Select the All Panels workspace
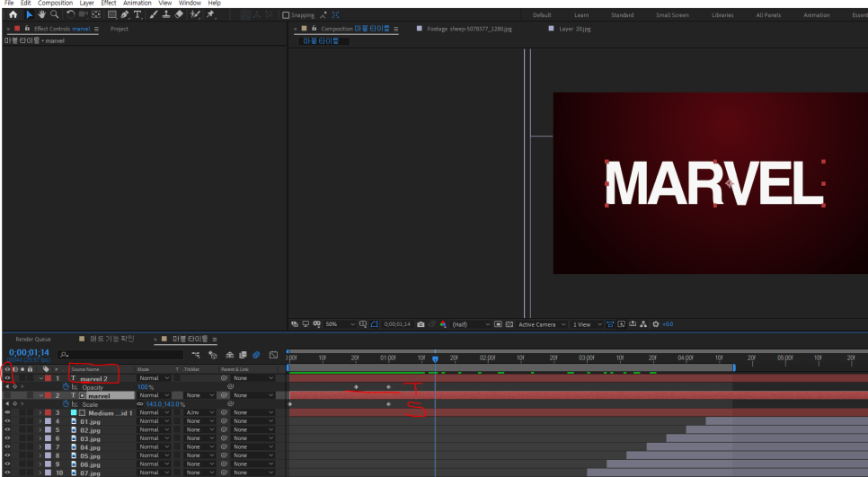Screen dimensions: 868x477 point(768,15)
